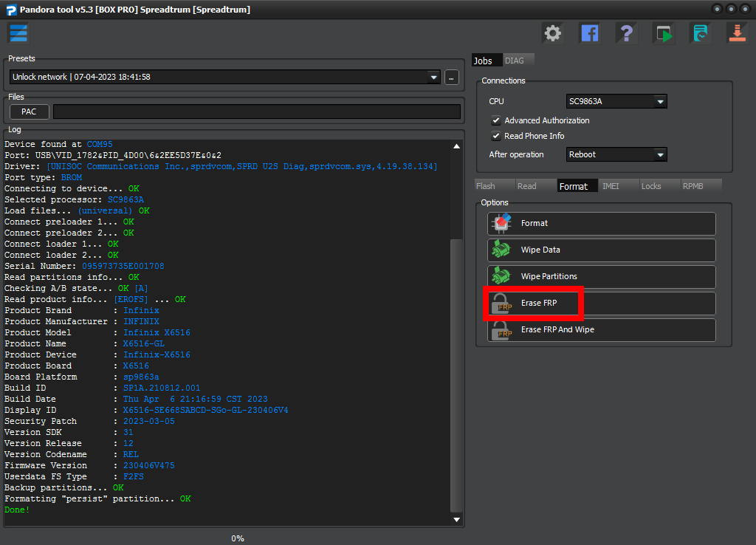Viewport: 756px width, 545px height.
Task: Open the Read tab
Action: pyautogui.click(x=536, y=185)
